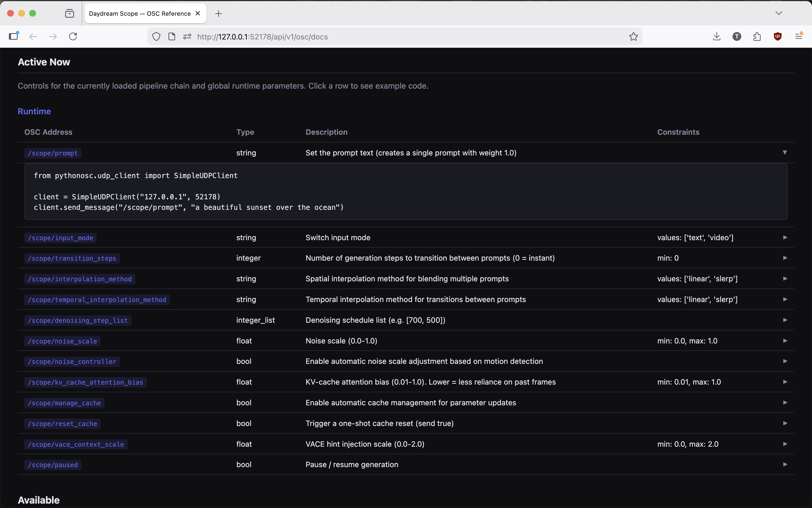This screenshot has width=812, height=508.
Task: Click the browser reload page icon
Action: [73, 37]
